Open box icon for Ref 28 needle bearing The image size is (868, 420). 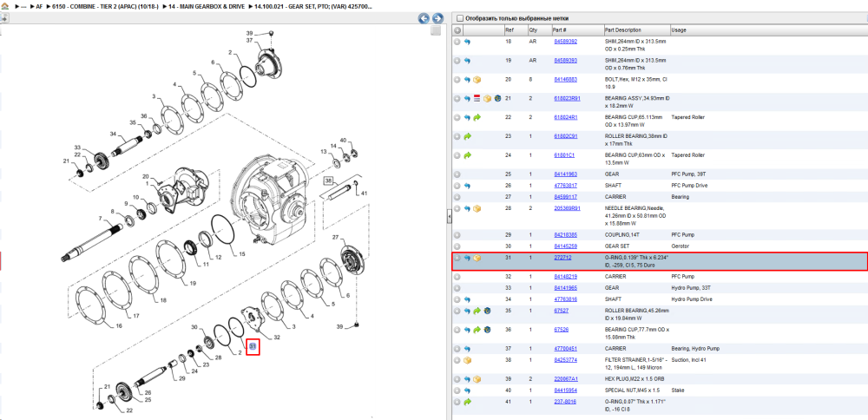tap(477, 208)
